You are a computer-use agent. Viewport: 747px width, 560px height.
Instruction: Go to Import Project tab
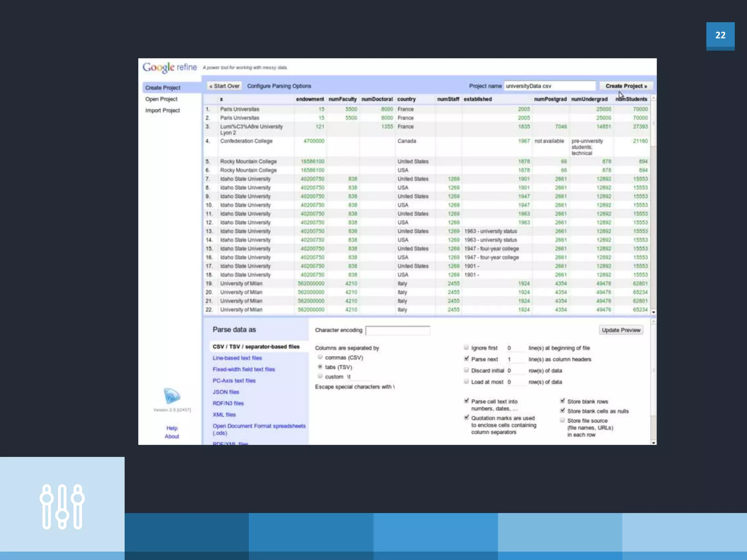pyautogui.click(x=162, y=110)
